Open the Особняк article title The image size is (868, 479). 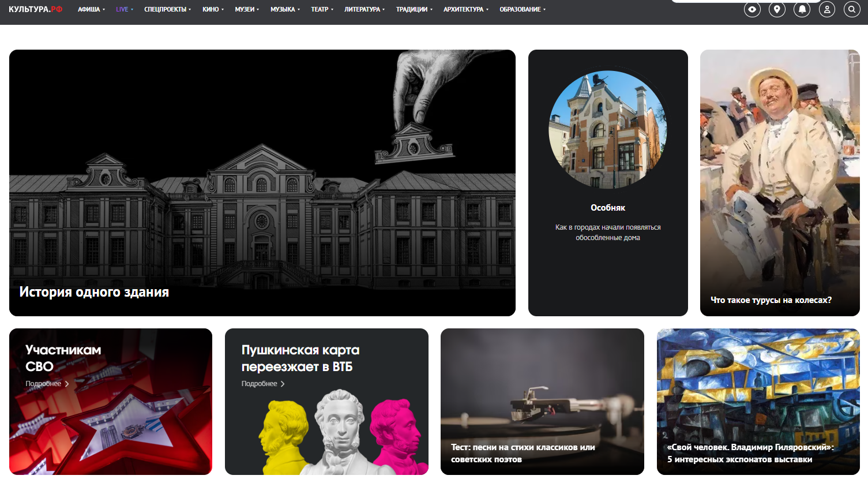click(608, 208)
